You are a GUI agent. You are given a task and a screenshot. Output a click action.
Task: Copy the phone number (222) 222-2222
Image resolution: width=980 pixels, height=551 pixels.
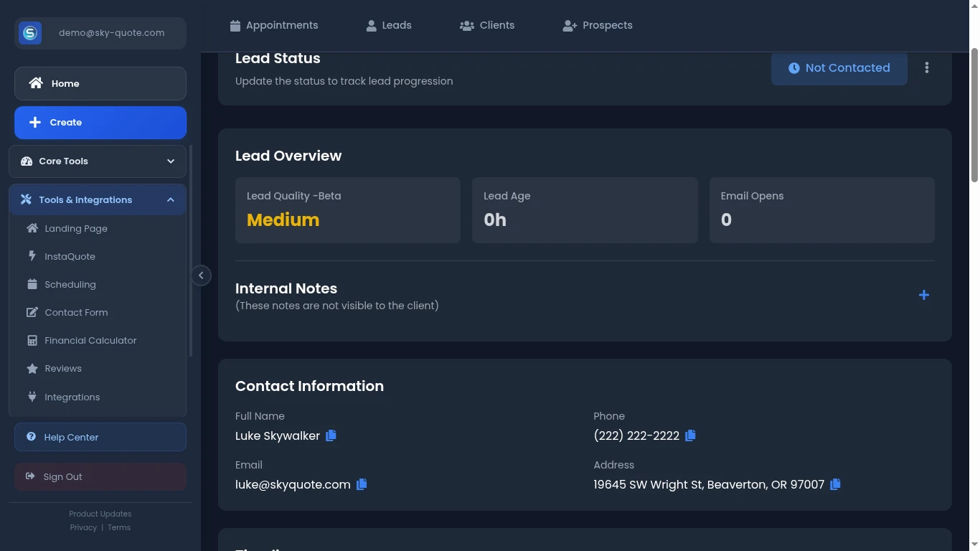690,435
